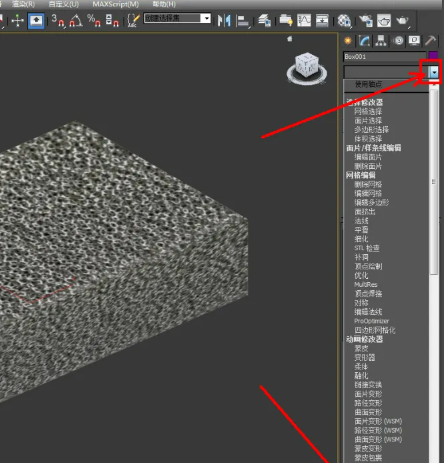Open the Help (H) menu
444x463 pixels.
click(164, 4)
